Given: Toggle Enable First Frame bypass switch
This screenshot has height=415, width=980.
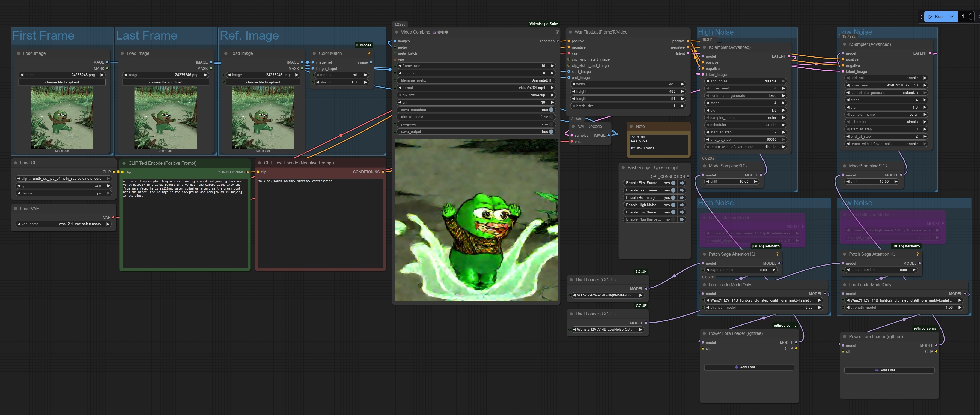Looking at the screenshot, I should coord(673,183).
